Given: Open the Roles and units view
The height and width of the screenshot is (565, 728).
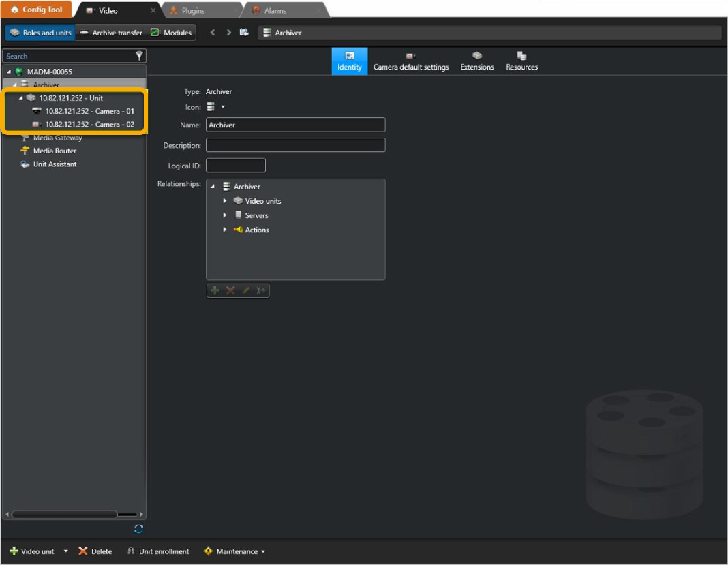Looking at the screenshot, I should point(39,32).
